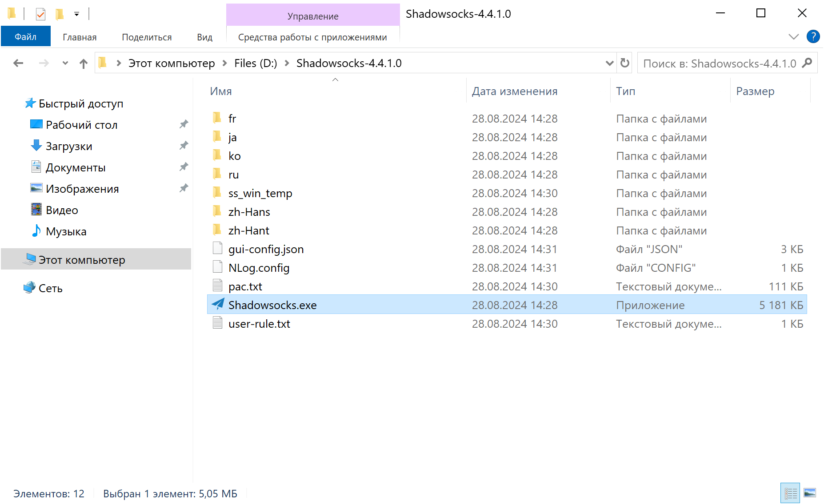824x504 pixels.
Task: Select the fr folder icon
Action: 217,118
